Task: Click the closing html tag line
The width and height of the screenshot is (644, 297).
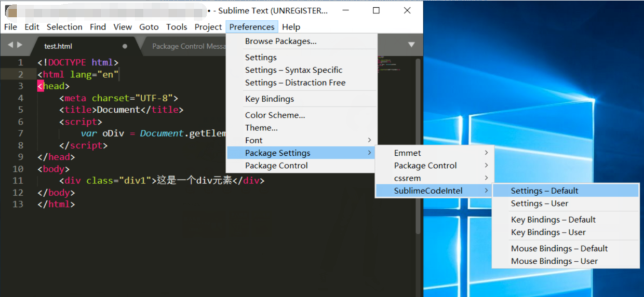Action: [x=56, y=205]
